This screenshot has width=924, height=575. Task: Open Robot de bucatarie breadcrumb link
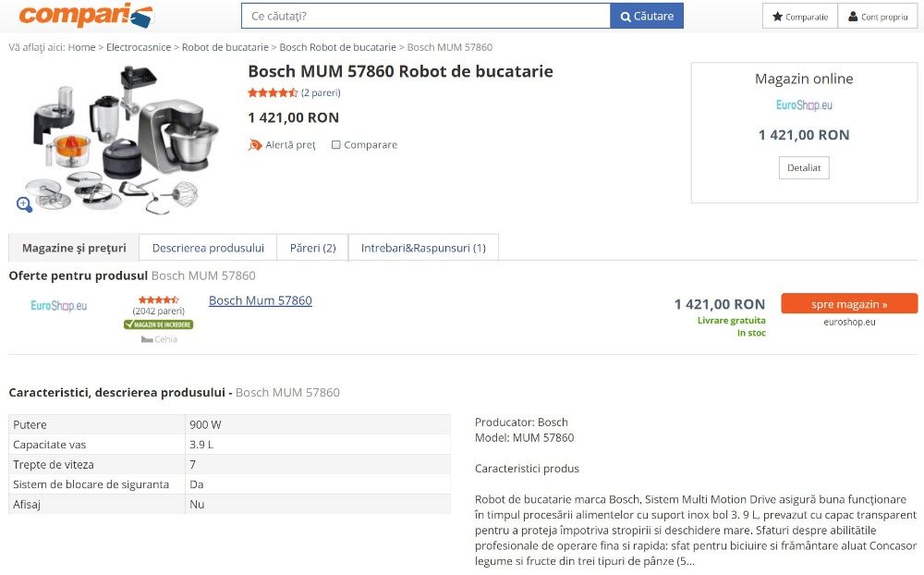(x=225, y=47)
